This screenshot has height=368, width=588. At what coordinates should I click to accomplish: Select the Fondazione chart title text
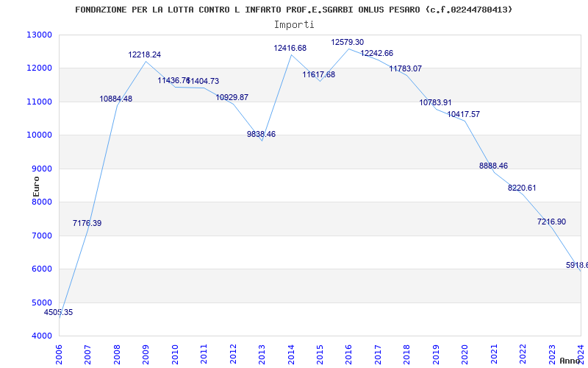pyautogui.click(x=293, y=10)
